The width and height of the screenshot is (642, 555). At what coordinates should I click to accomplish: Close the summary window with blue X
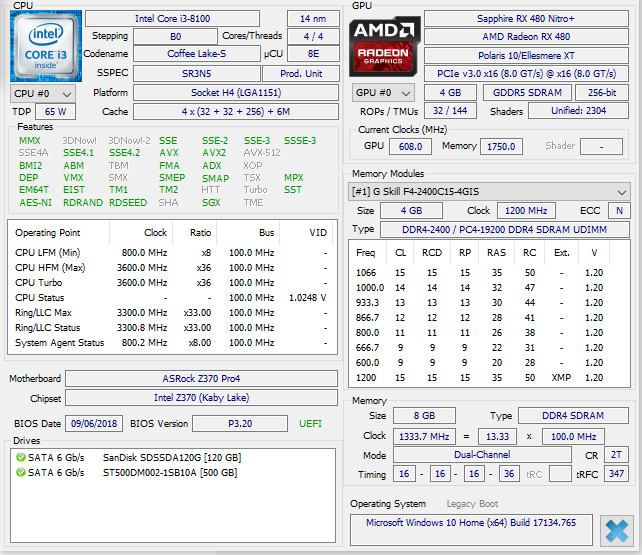click(x=617, y=530)
